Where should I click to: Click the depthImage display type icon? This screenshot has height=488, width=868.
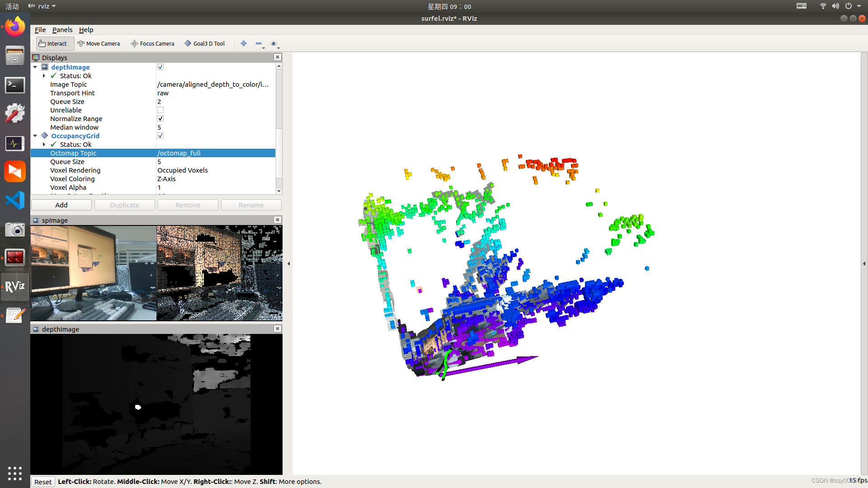pyautogui.click(x=45, y=67)
